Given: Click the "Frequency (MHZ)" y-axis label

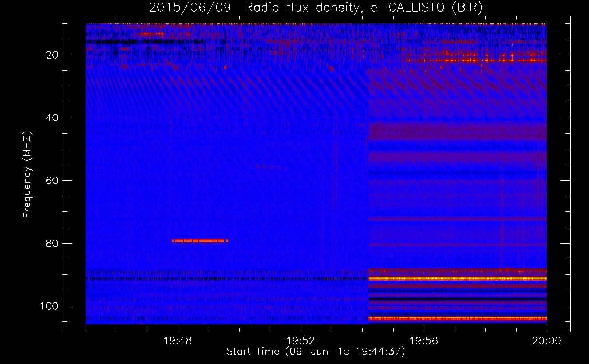Looking at the screenshot, I should point(27,175).
